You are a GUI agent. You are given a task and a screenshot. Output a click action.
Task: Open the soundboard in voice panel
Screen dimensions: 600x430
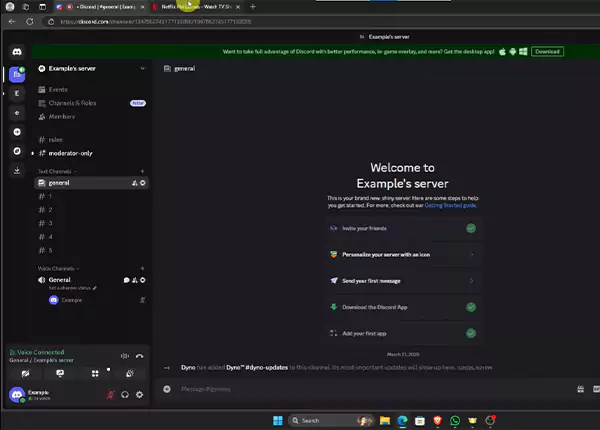click(130, 373)
